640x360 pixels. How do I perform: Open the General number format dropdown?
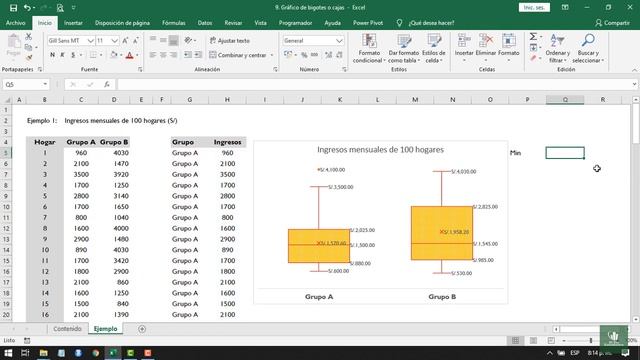[339, 41]
